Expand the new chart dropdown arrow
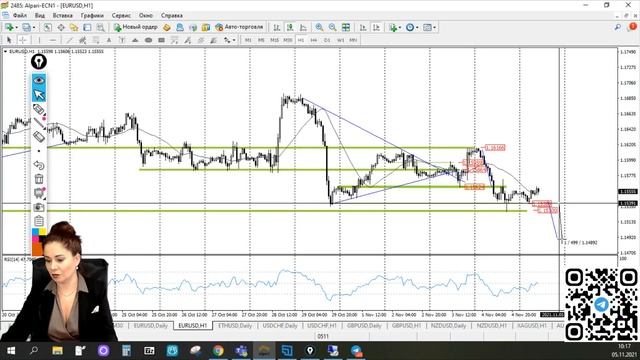The width and height of the screenshot is (640, 360). point(16,27)
